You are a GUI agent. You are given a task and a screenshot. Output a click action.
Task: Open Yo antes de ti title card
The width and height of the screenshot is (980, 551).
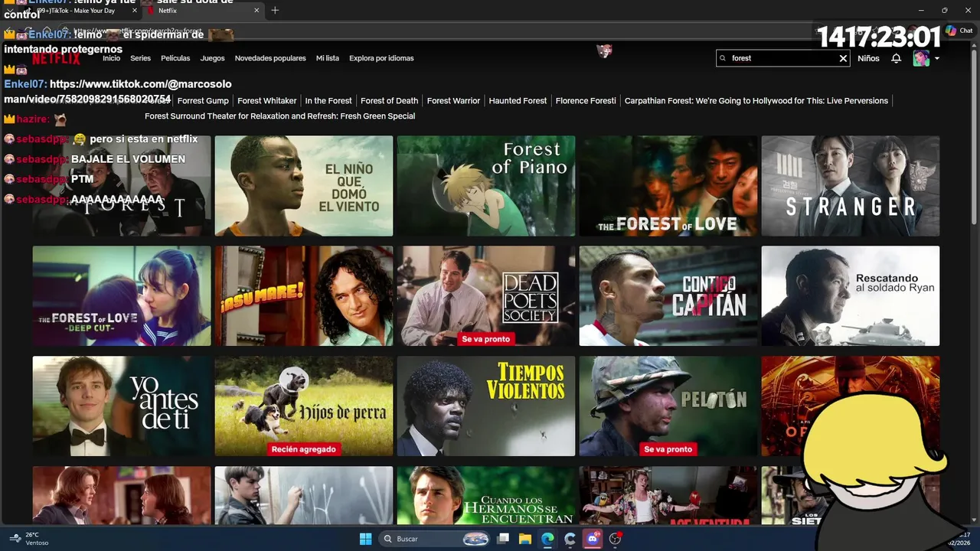(x=122, y=406)
